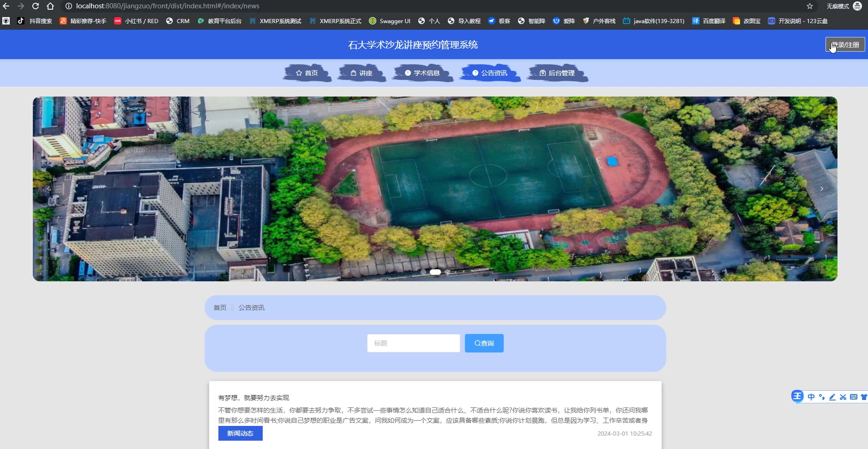Open the 精彩推荐-快手 bookmark
The height and width of the screenshot is (449, 868).
pyautogui.click(x=83, y=21)
